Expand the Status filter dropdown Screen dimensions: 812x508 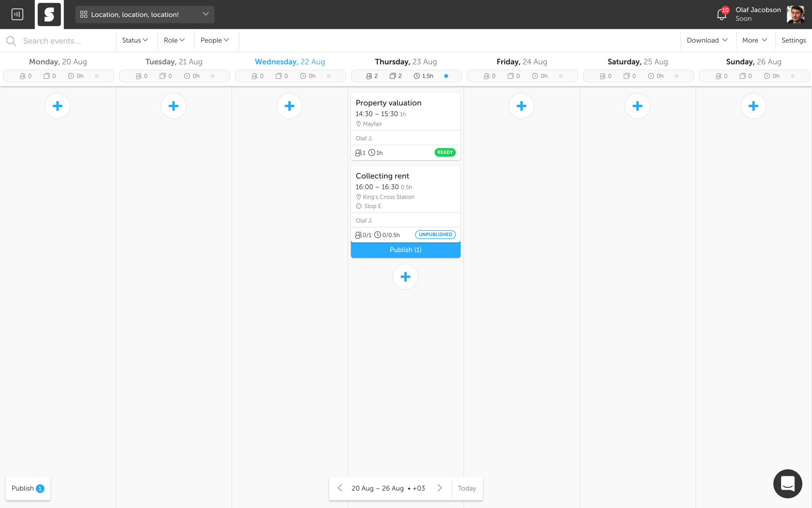pyautogui.click(x=135, y=40)
